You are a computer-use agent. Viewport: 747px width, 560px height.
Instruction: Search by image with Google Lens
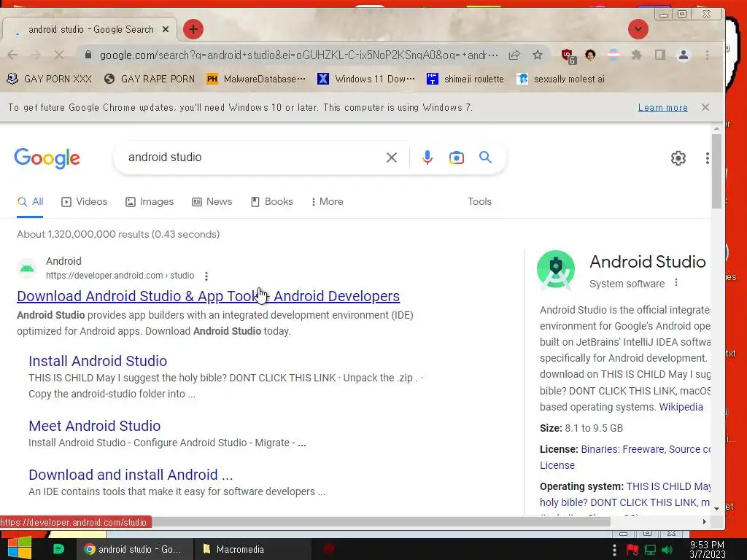[457, 157]
